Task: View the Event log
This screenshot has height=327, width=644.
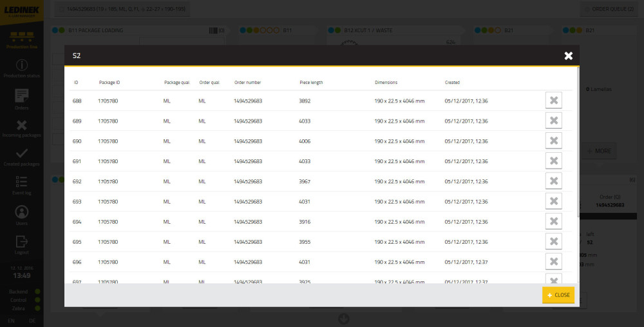Action: click(x=21, y=185)
